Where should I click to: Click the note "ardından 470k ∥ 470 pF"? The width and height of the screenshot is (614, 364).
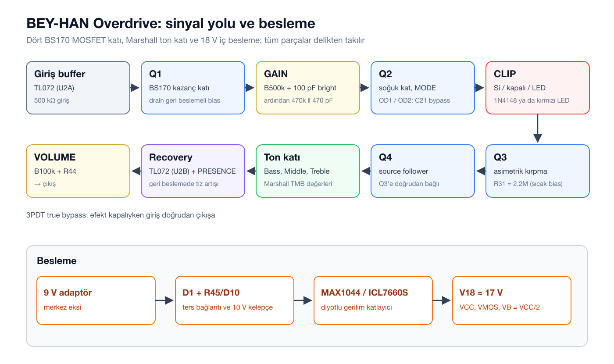(298, 100)
